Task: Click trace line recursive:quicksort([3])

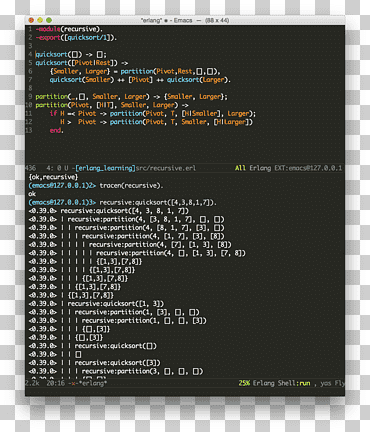Action: point(117,363)
